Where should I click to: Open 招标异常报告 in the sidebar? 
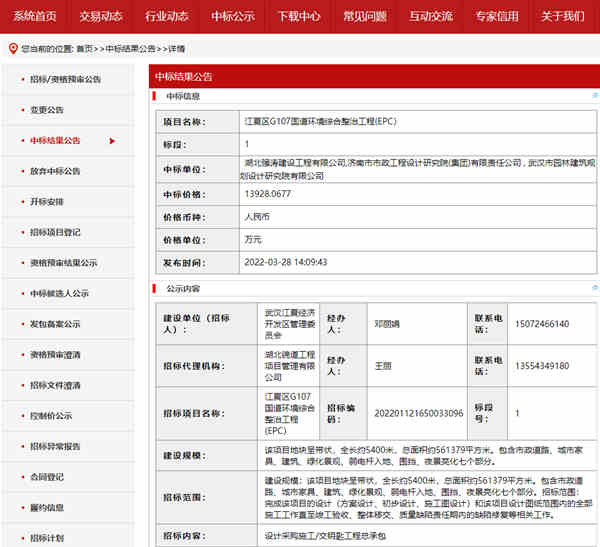coord(55,446)
